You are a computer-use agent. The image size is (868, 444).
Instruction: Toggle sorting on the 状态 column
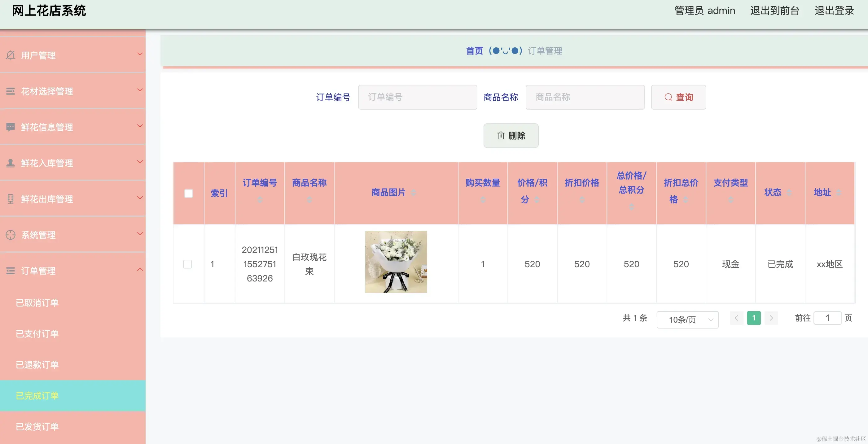click(x=790, y=193)
